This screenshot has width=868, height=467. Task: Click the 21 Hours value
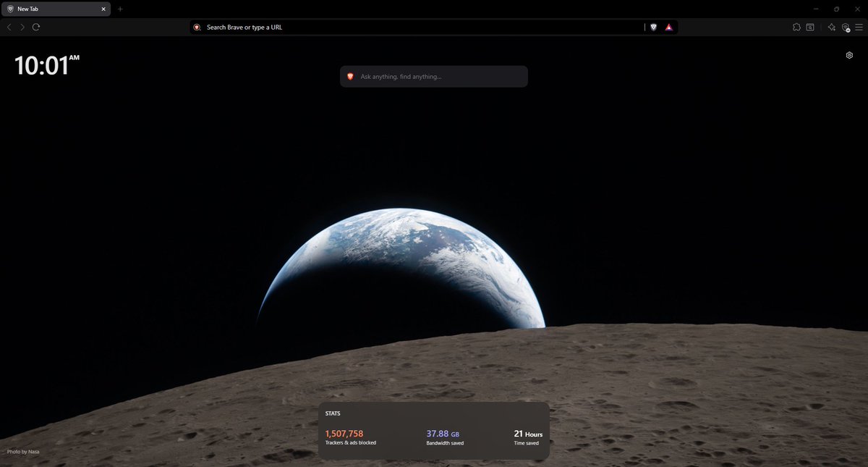pyautogui.click(x=528, y=434)
